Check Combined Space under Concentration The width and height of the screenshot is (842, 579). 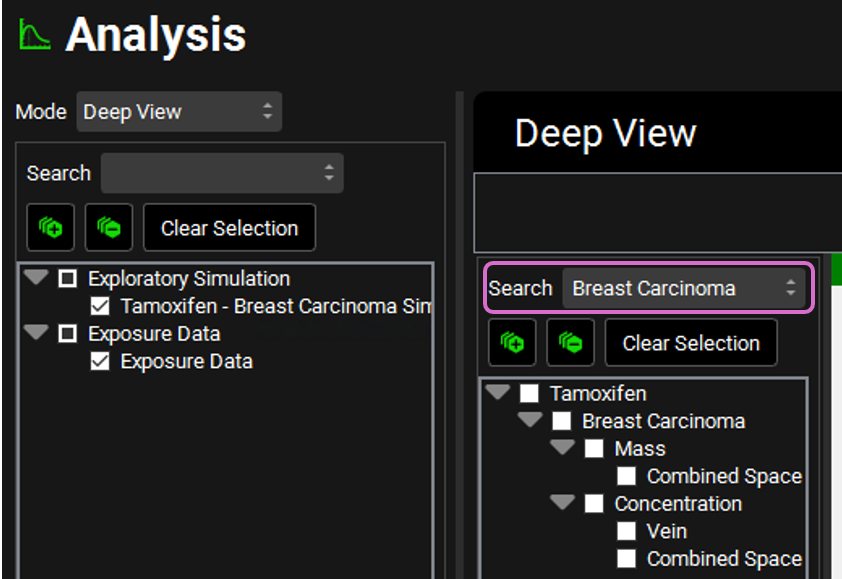pyautogui.click(x=627, y=558)
